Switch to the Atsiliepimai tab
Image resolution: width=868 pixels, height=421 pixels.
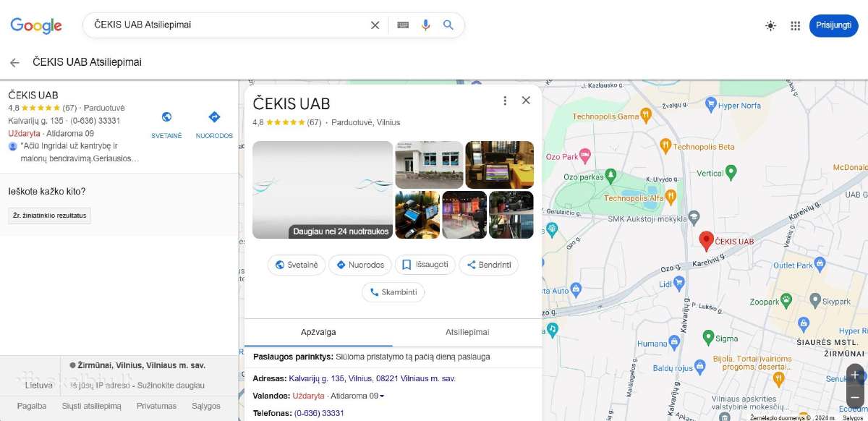tap(467, 332)
